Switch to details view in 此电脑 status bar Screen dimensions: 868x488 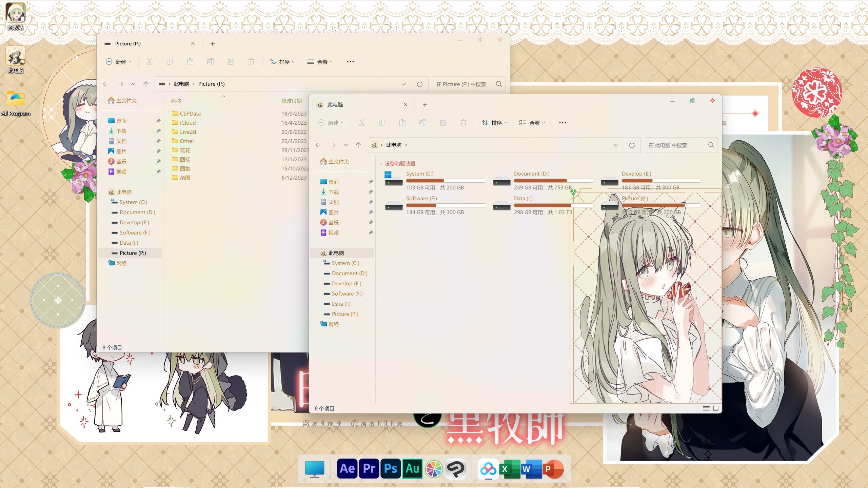[706, 408]
